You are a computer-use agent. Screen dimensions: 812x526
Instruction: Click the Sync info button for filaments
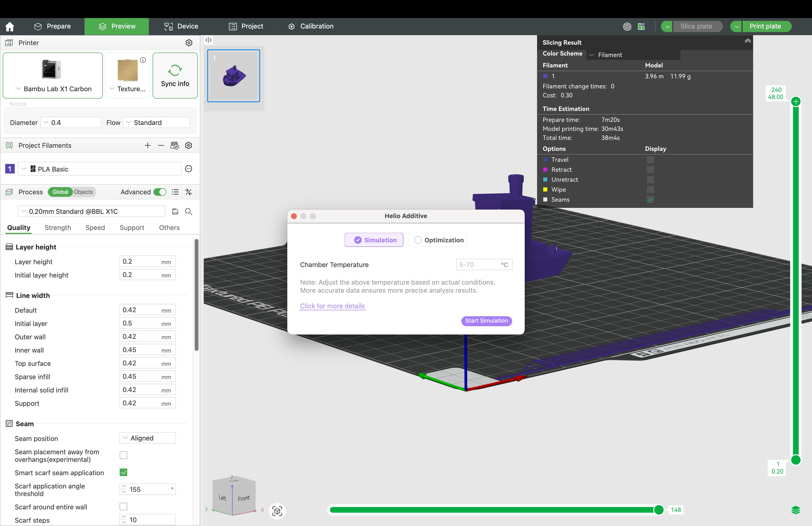click(175, 76)
